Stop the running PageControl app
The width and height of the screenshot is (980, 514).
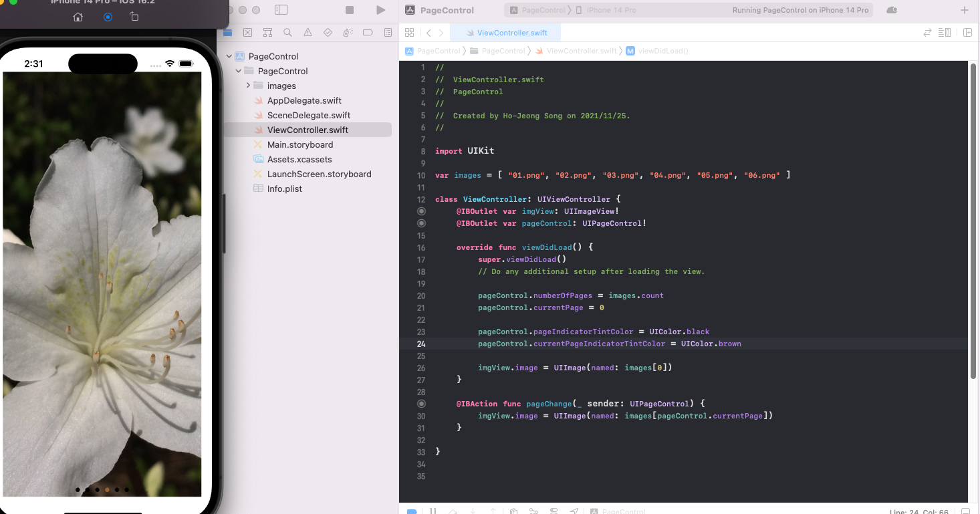[349, 10]
